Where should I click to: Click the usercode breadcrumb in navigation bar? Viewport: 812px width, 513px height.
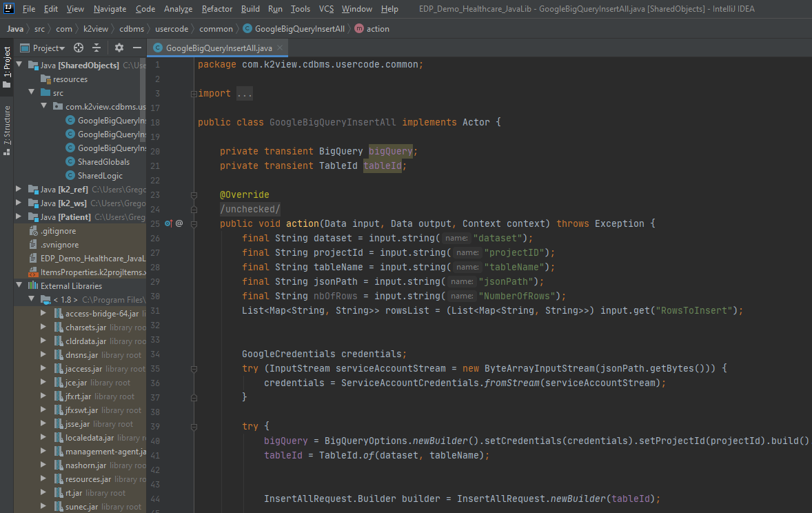[x=171, y=29]
